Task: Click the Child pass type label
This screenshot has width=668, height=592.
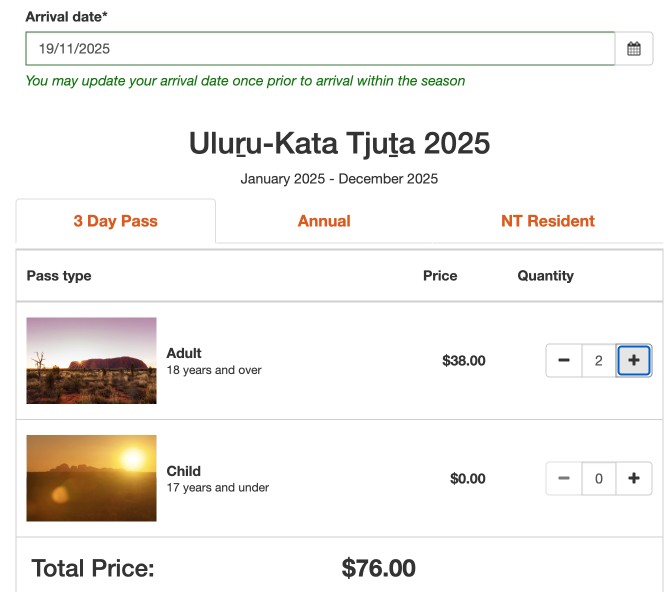Action: (x=183, y=471)
